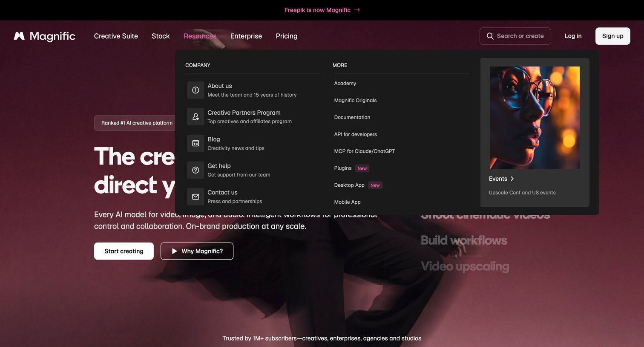Click 'Meet the team and 15 years of history'
The height and width of the screenshot is (347, 644).
pyautogui.click(x=252, y=95)
